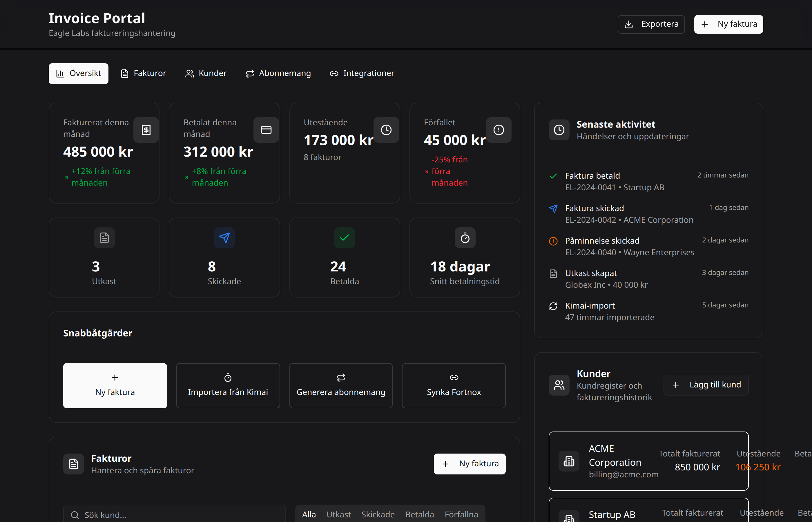
Task: Select the Betalda invoice filter
Action: (419, 514)
